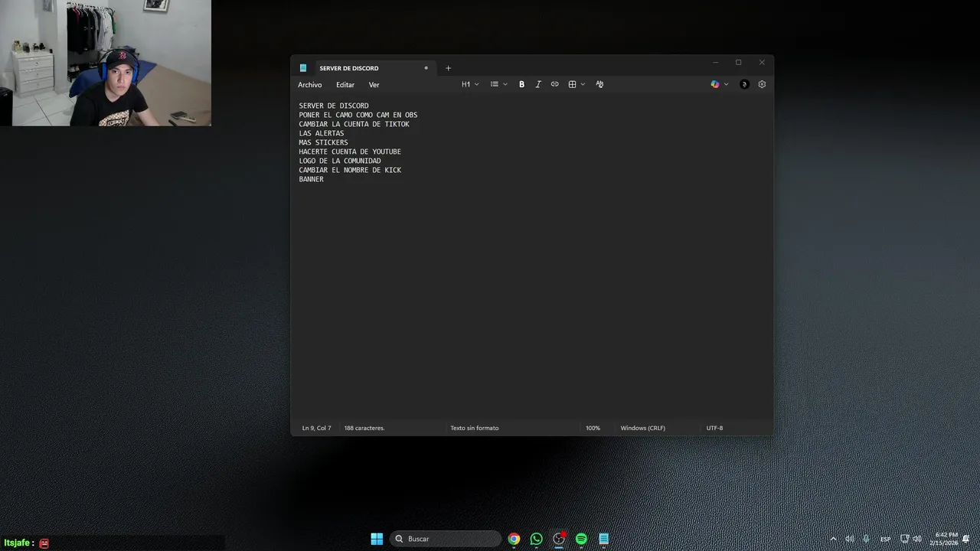Viewport: 980px width, 551px height.
Task: Maximize the Notepad window
Action: [738, 63]
